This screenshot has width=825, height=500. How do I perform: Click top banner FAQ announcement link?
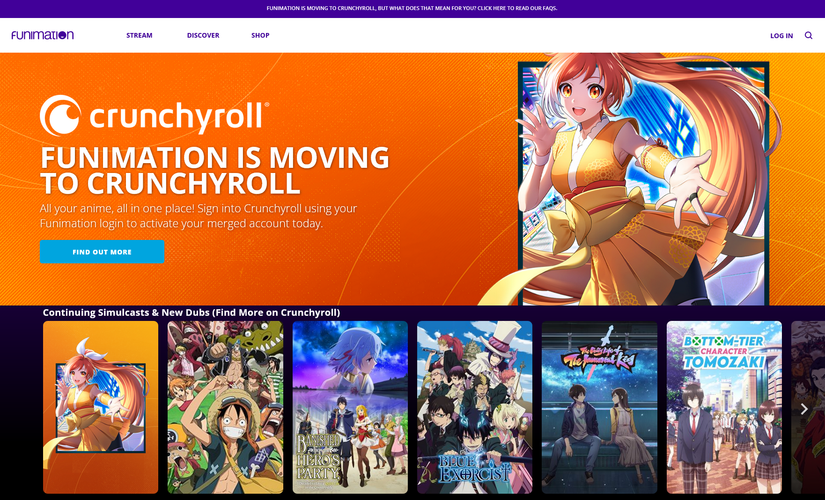(412, 8)
